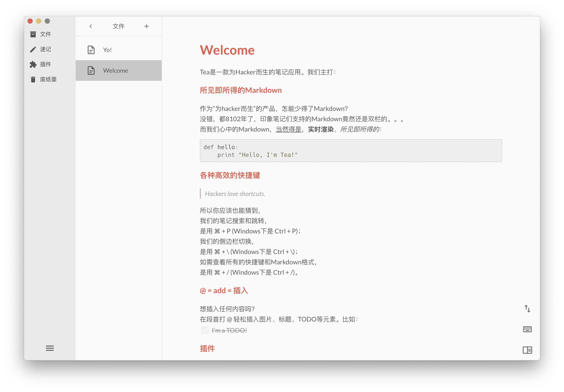The height and width of the screenshot is (392, 564).
Task: Open the 插件 plugins section in sidebar
Action: click(45, 64)
